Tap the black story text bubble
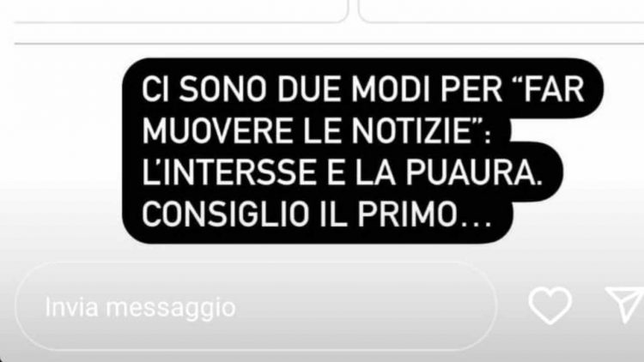644x362 pixels. (x=361, y=151)
